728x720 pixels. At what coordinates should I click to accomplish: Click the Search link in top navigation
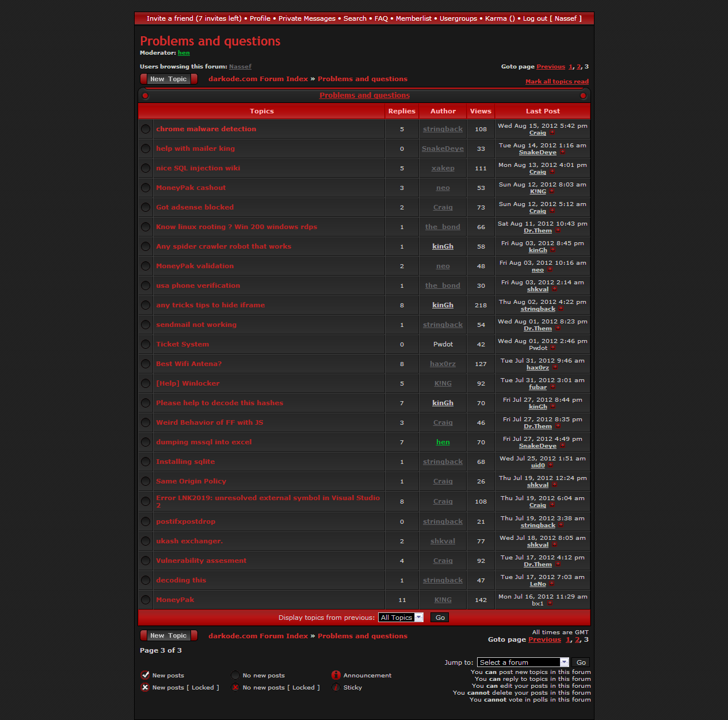coord(355,18)
